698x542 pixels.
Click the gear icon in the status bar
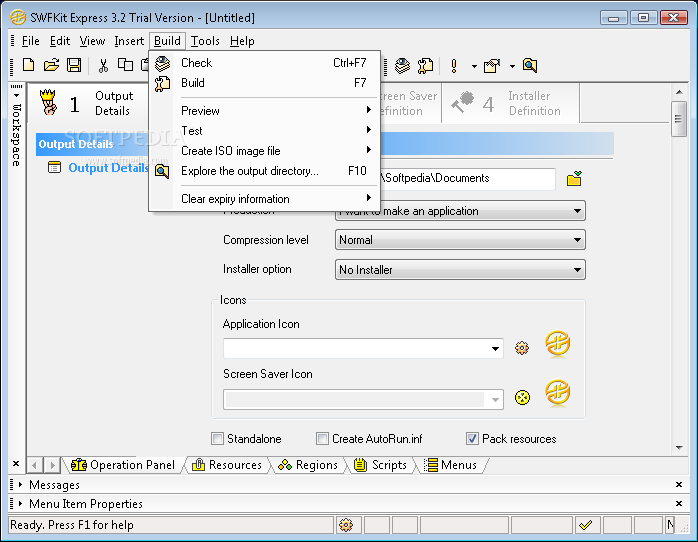pyautogui.click(x=346, y=525)
